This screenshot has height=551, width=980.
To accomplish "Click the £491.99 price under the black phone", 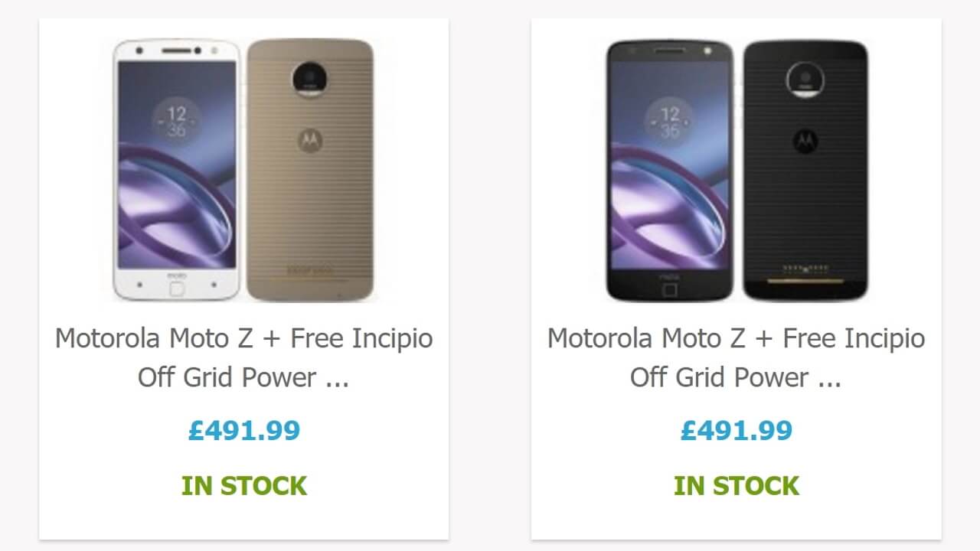I will pyautogui.click(x=737, y=431).
